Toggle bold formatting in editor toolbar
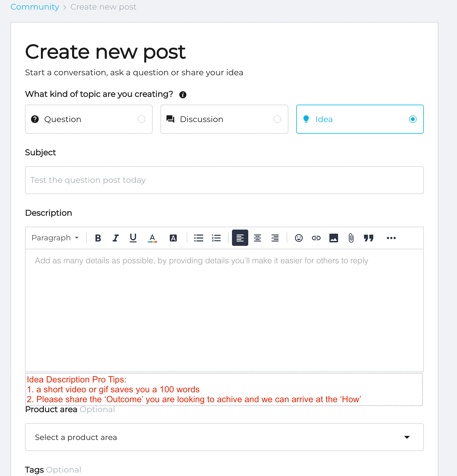457x476 pixels. point(98,238)
